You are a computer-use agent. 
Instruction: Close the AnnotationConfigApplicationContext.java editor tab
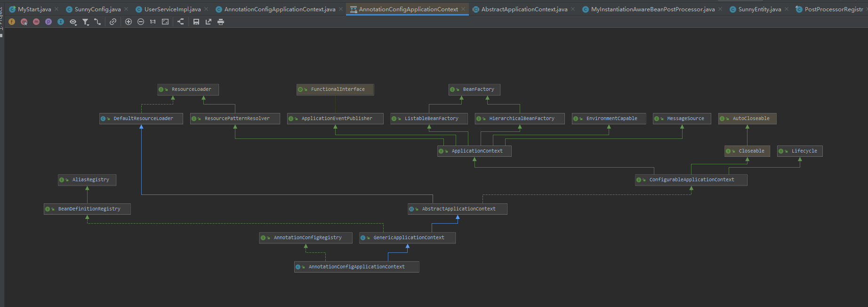(x=341, y=9)
